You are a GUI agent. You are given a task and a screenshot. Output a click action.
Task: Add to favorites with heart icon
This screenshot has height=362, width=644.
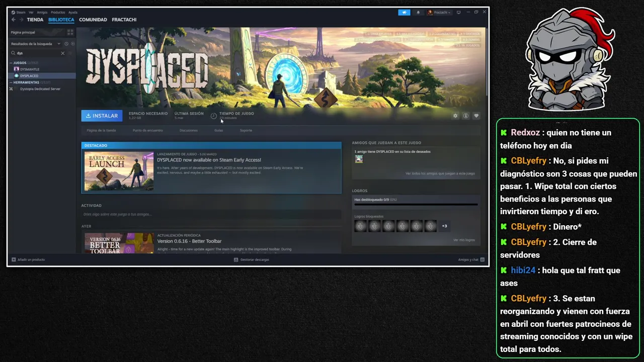pos(476,116)
